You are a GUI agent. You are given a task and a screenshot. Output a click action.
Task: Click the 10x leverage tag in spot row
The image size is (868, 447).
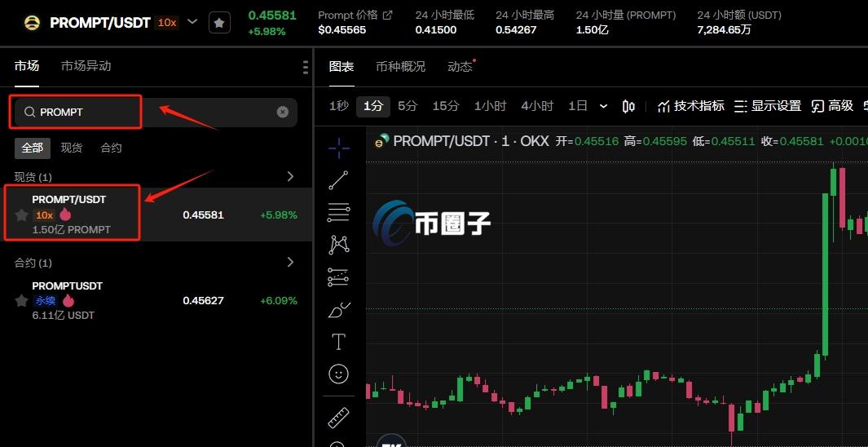(x=44, y=215)
